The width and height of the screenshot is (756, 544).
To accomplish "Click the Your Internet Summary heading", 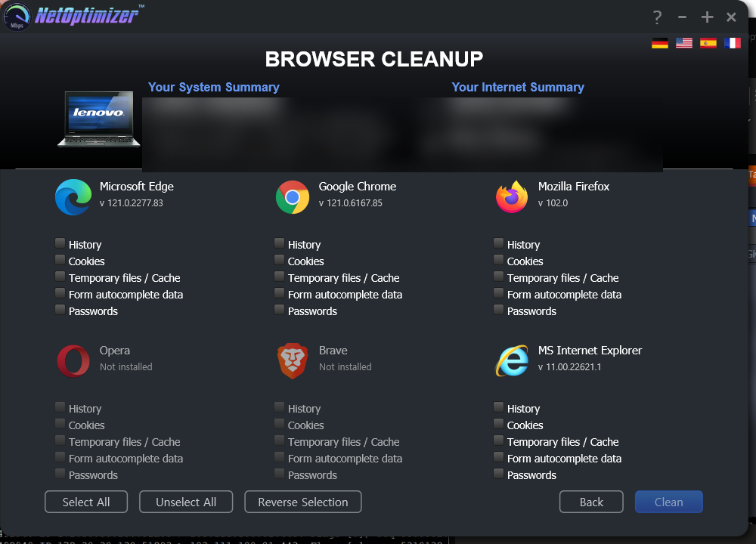I will pyautogui.click(x=518, y=87).
